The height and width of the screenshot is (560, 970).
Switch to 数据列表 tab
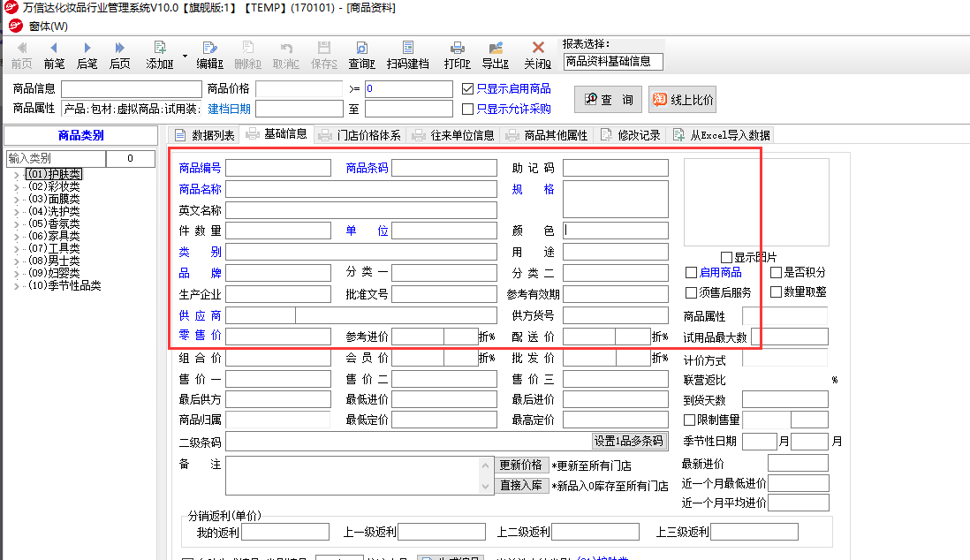point(205,135)
